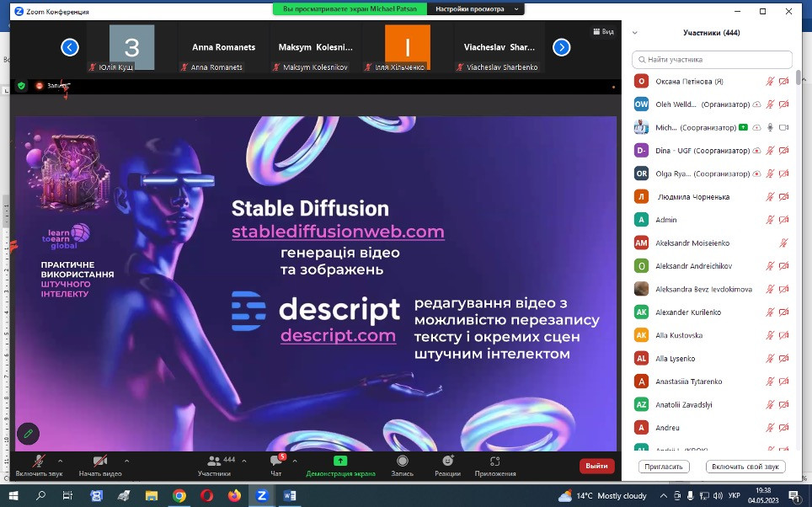Click the camera icon for Mich... co-host
This screenshot has width=812, height=507.
point(783,127)
